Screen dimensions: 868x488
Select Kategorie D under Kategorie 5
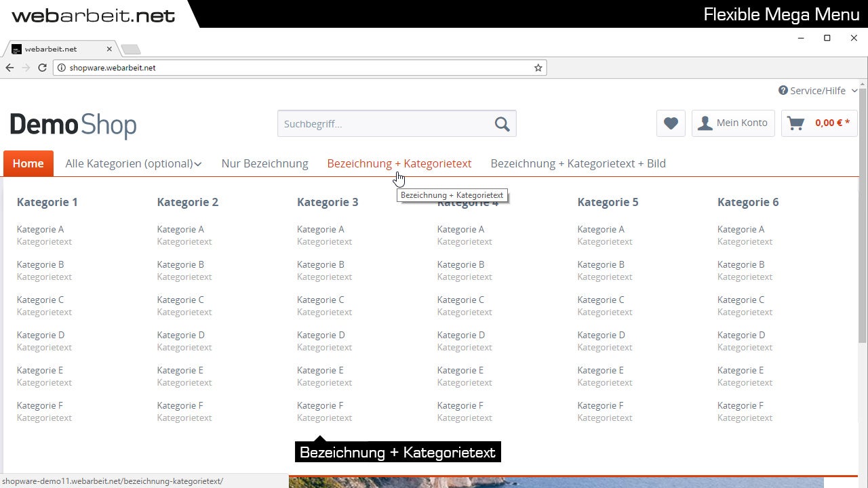point(601,335)
